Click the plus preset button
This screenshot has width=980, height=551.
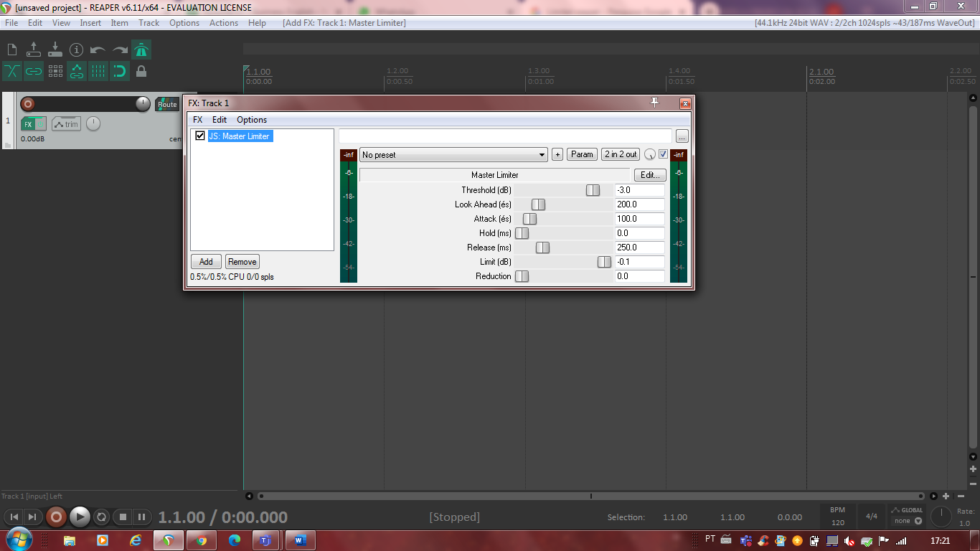pyautogui.click(x=557, y=154)
